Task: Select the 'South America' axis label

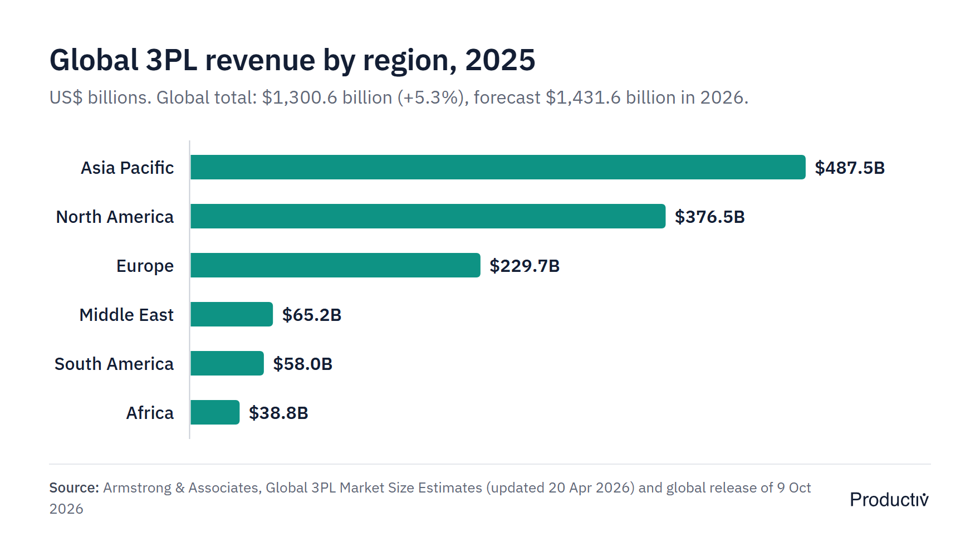Action: (x=114, y=364)
